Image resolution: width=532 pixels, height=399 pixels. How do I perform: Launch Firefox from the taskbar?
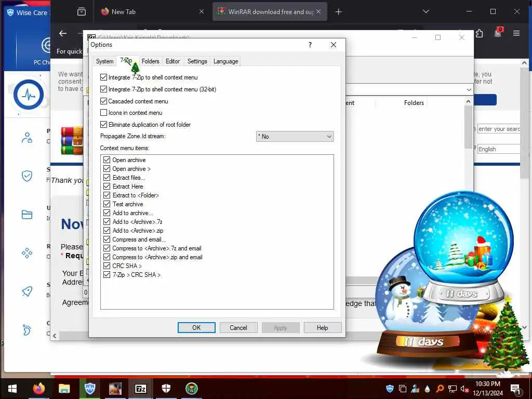pyautogui.click(x=38, y=389)
